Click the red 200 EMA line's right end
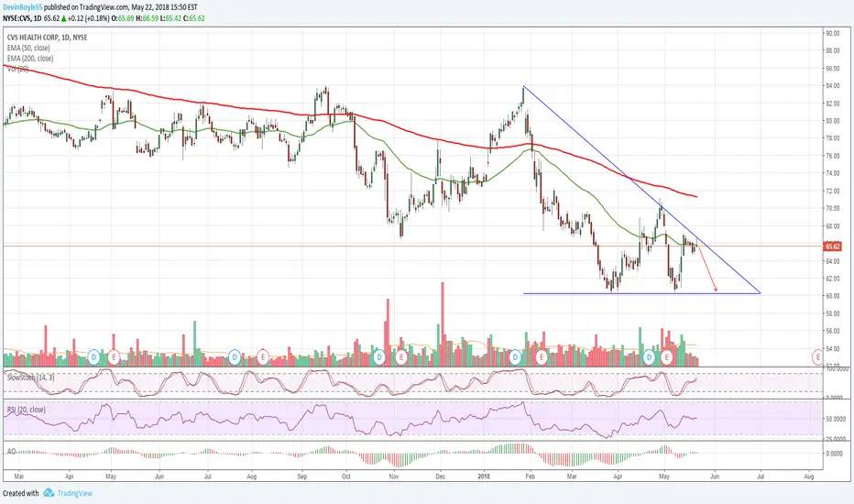 (696, 196)
